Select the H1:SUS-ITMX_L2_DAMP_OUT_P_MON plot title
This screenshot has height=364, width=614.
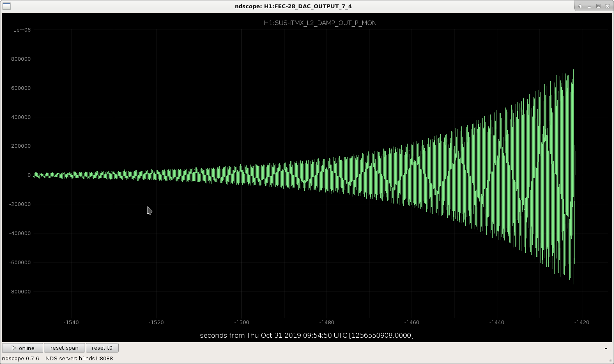(320, 23)
